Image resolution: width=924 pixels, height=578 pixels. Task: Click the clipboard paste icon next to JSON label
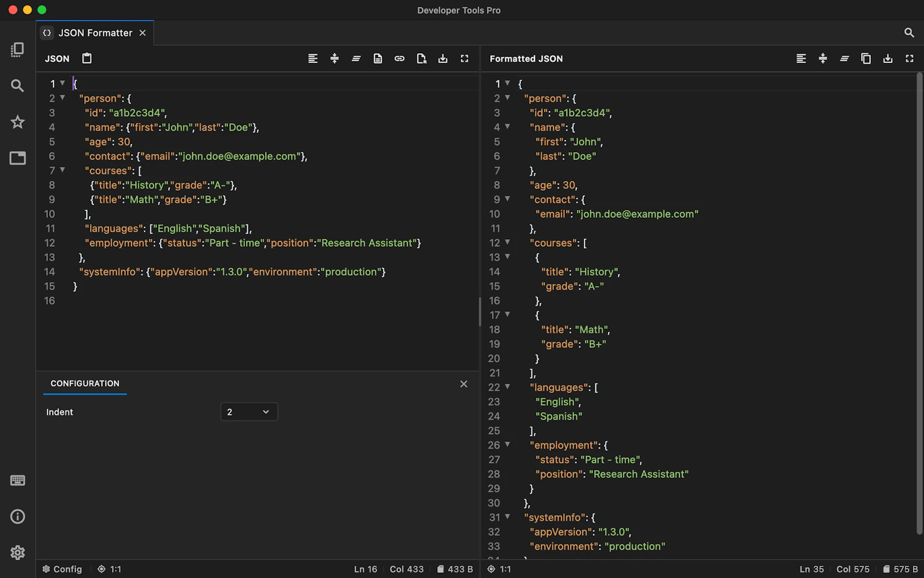click(x=87, y=58)
